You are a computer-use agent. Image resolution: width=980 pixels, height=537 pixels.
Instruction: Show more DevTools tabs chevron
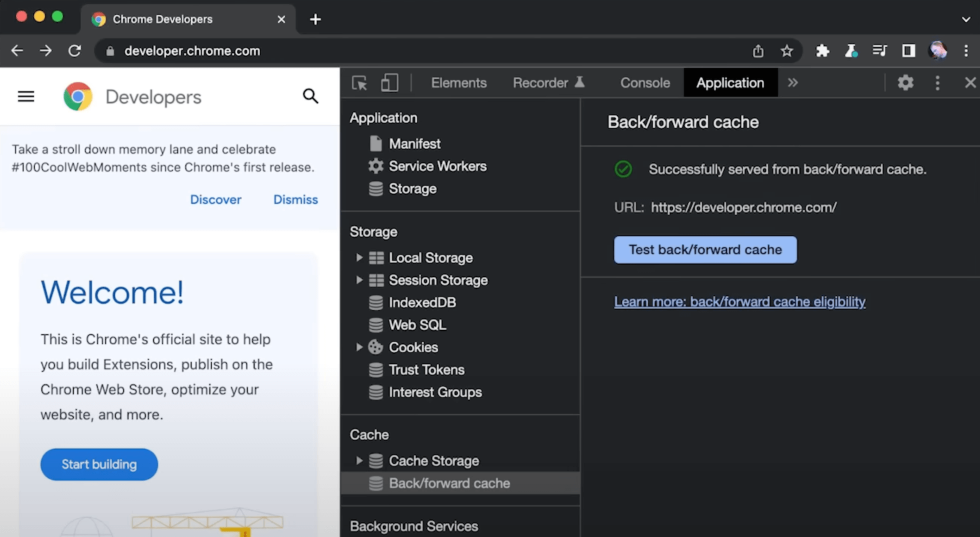pyautogui.click(x=792, y=82)
